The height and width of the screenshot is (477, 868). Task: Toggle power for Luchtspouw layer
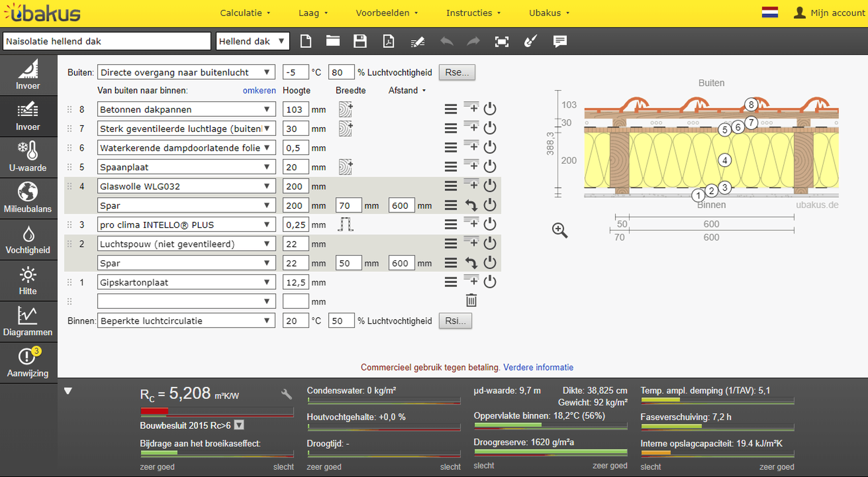(x=490, y=243)
